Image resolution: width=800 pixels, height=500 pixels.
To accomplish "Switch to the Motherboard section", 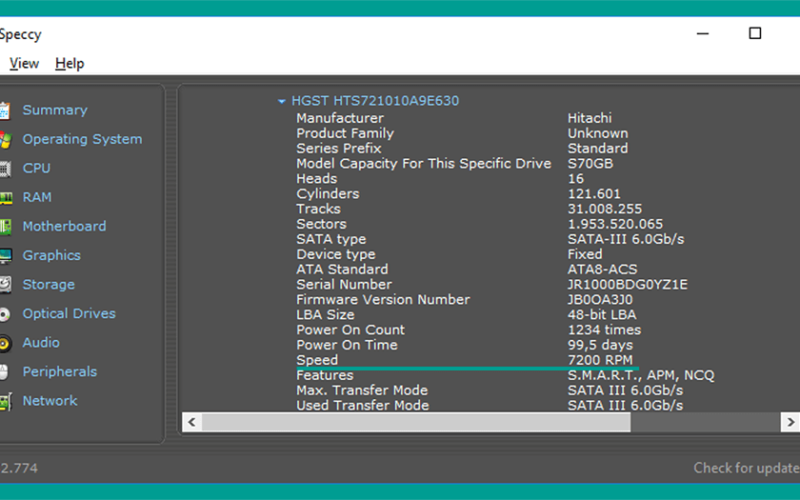I will [x=64, y=227].
